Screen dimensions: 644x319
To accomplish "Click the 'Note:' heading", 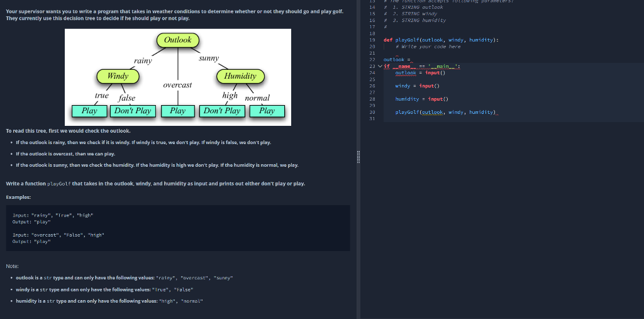I will click(13, 266).
